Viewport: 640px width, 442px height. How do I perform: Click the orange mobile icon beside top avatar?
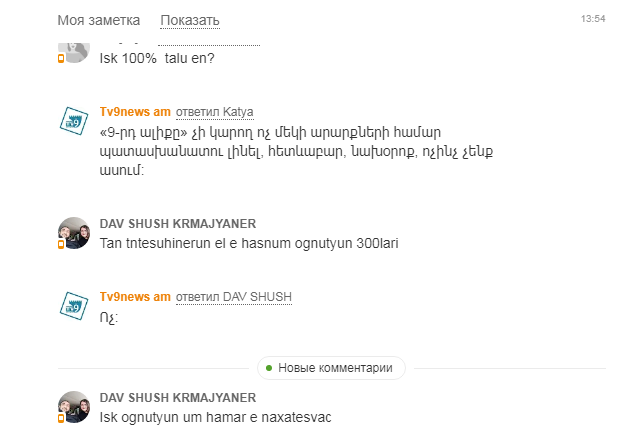pyautogui.click(x=61, y=59)
